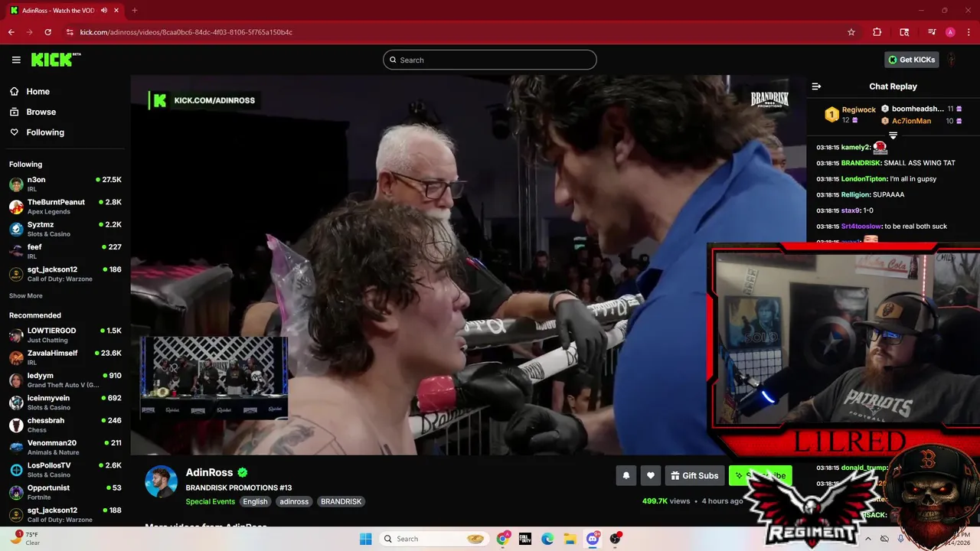This screenshot has height=551, width=980.
Task: Open a new browser tab
Action: [135, 10]
